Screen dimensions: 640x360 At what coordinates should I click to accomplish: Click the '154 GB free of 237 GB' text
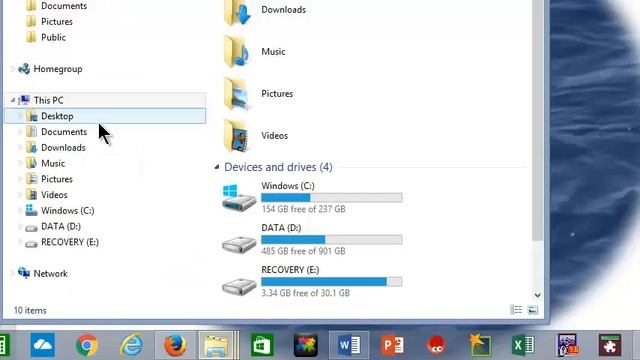(x=303, y=209)
